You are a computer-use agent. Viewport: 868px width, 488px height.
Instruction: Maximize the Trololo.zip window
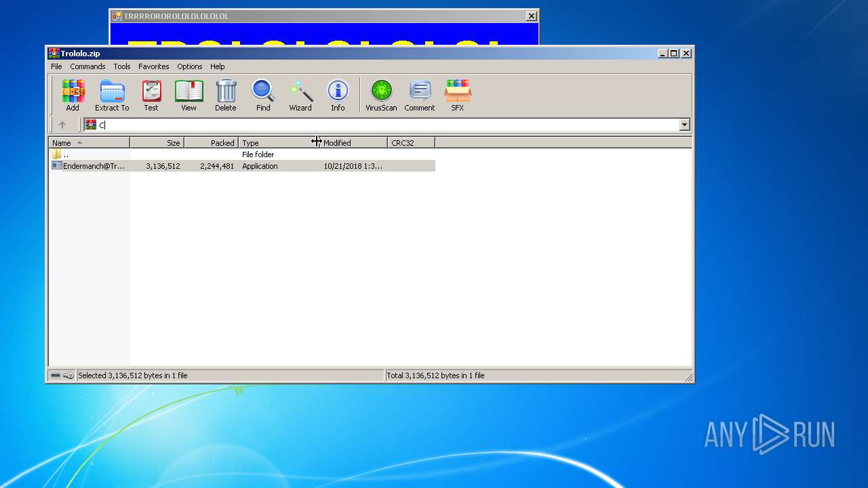674,54
